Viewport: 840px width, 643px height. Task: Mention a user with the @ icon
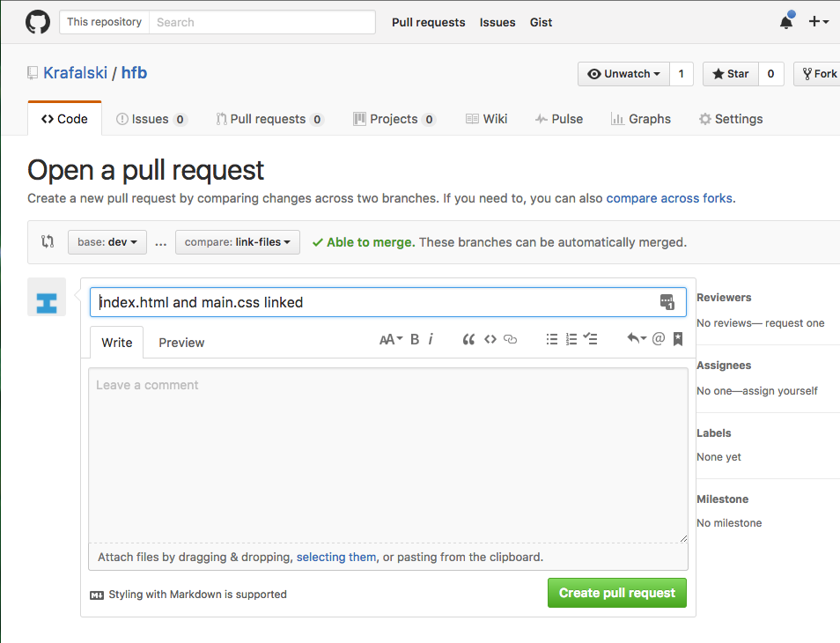tap(659, 338)
